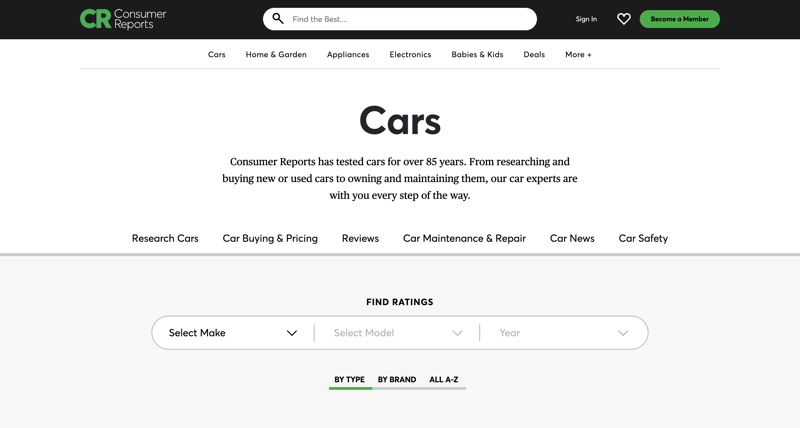
Task: Click the Select Make chevron arrow
Action: click(x=292, y=333)
